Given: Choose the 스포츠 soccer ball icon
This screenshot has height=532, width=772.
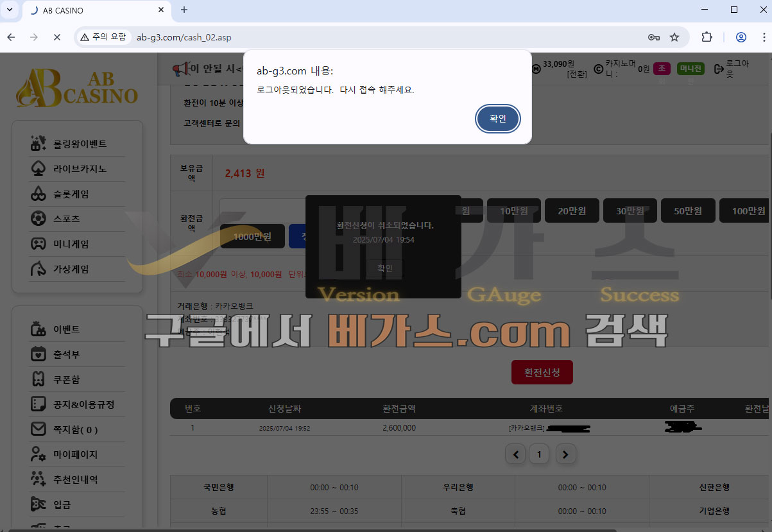Looking at the screenshot, I should [38, 219].
